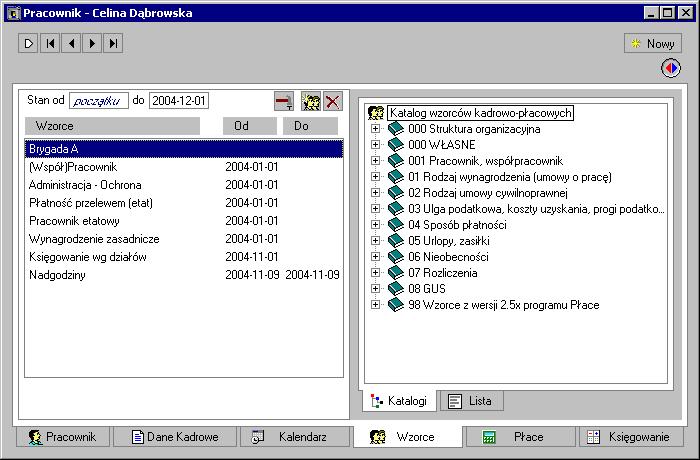Click the book icon of 08 GUS

(396, 289)
